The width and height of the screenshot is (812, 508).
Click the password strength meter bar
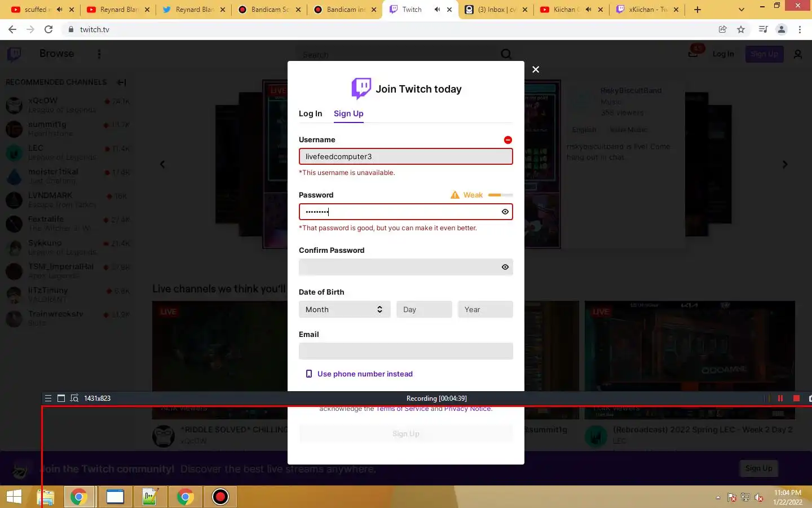click(x=501, y=195)
